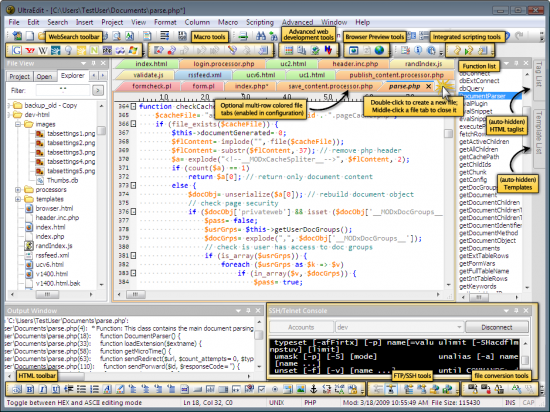Collapse code fold at line 366
The image size is (550, 412).
[x=133, y=124]
